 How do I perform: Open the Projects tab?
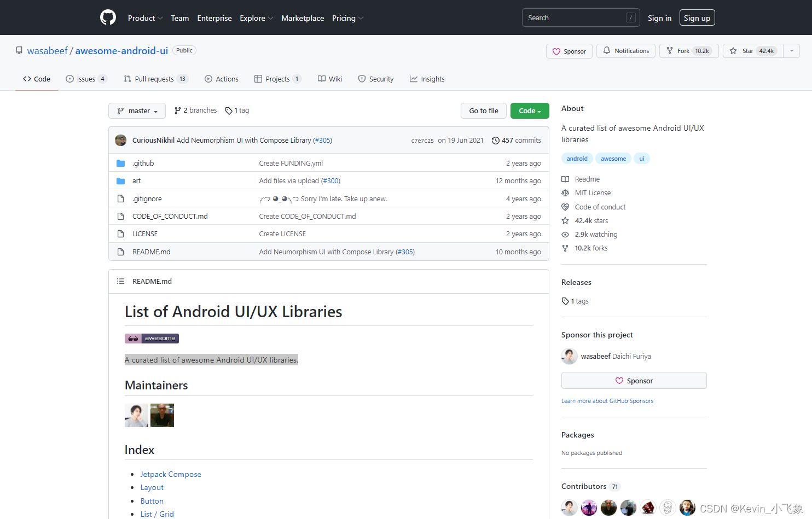[x=278, y=79]
